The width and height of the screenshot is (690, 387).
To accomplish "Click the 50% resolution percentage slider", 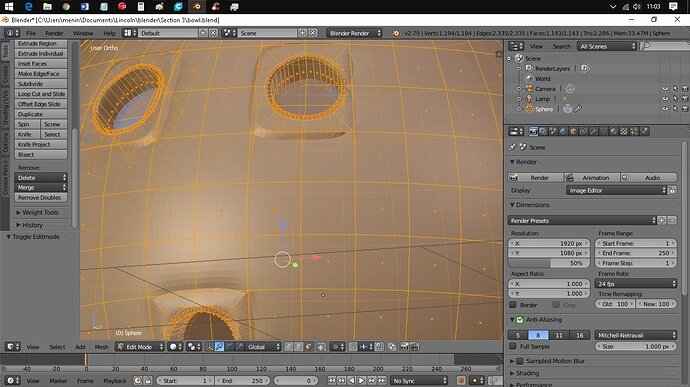I will point(549,263).
